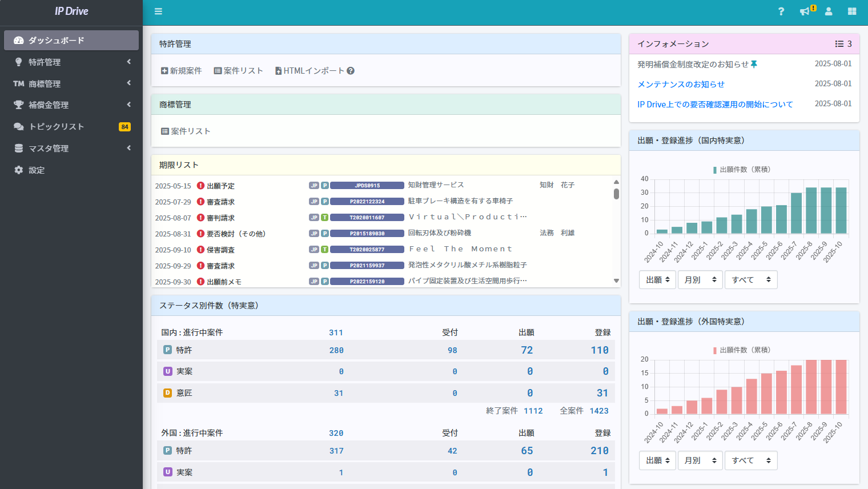
Task: Toggle the hamburger sidebar menu icon
Action: [x=158, y=11]
